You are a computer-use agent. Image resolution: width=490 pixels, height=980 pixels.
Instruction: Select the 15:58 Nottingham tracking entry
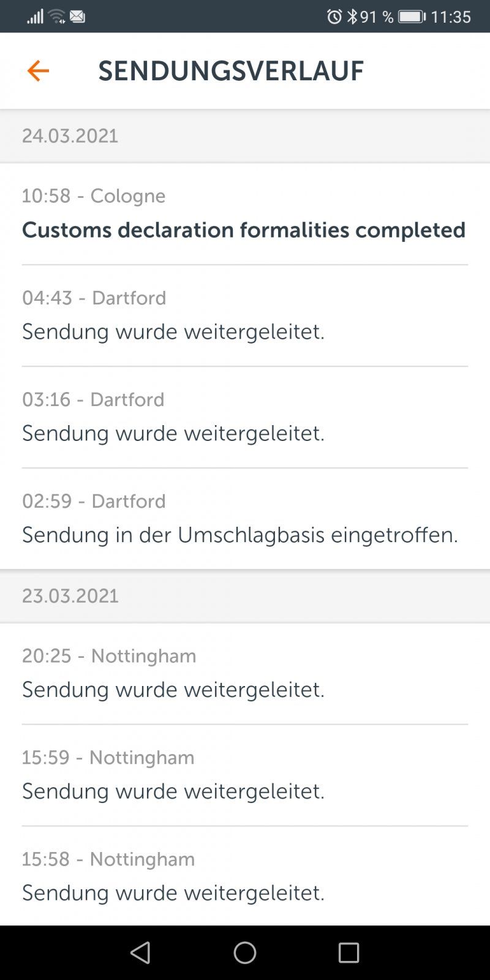click(x=245, y=876)
